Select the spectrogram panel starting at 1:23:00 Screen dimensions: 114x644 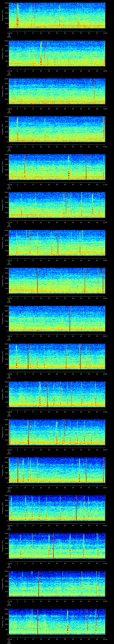tap(57, 280)
